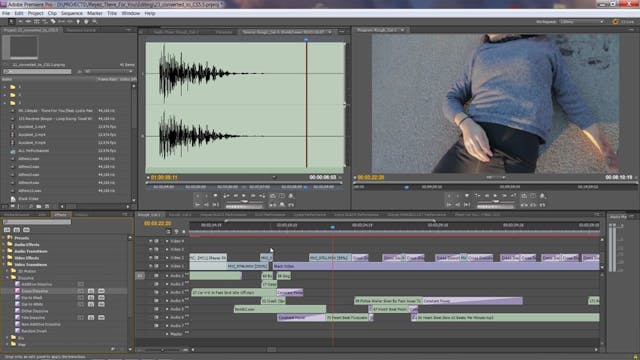This screenshot has width=640, height=360.
Task: Click the New Bin icon in Project panel
Action: pos(39,207)
